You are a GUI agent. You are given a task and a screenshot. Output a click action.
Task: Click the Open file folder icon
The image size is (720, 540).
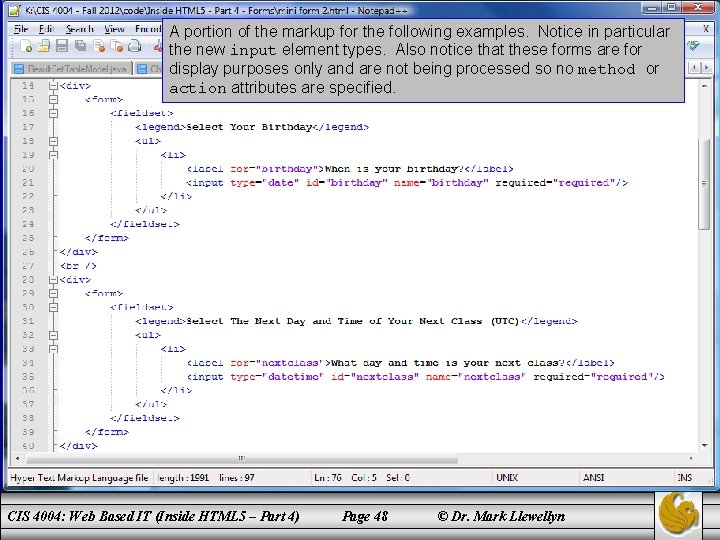pyautogui.click(x=44, y=46)
